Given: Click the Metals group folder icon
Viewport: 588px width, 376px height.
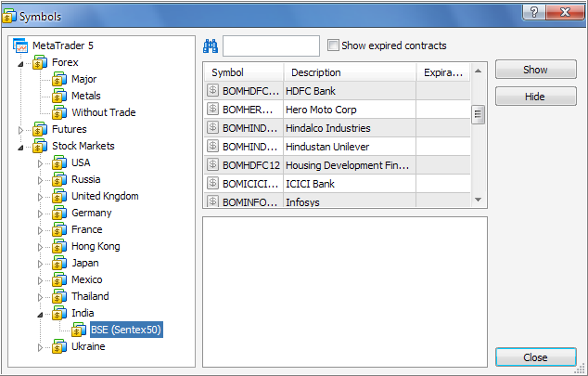Looking at the screenshot, I should 59,96.
